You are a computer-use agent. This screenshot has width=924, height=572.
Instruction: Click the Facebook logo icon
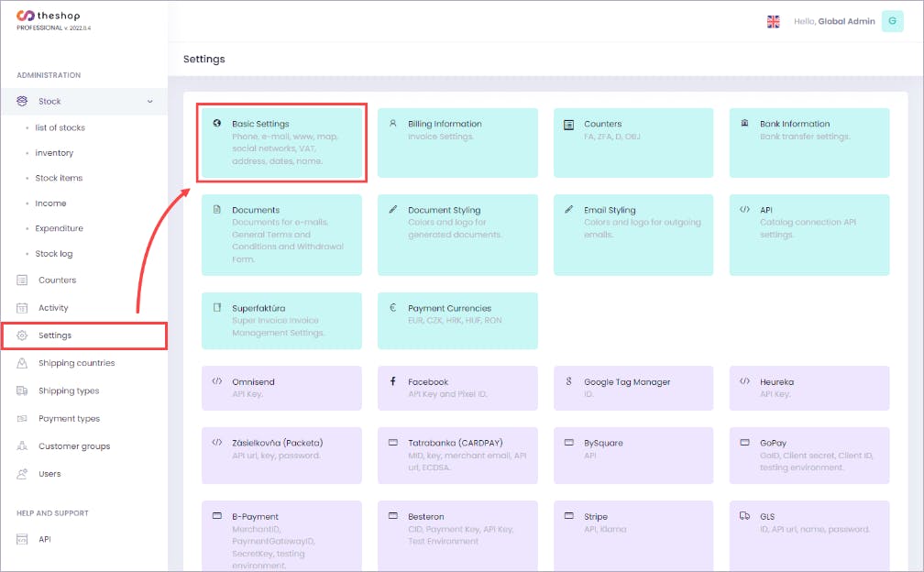pos(393,381)
